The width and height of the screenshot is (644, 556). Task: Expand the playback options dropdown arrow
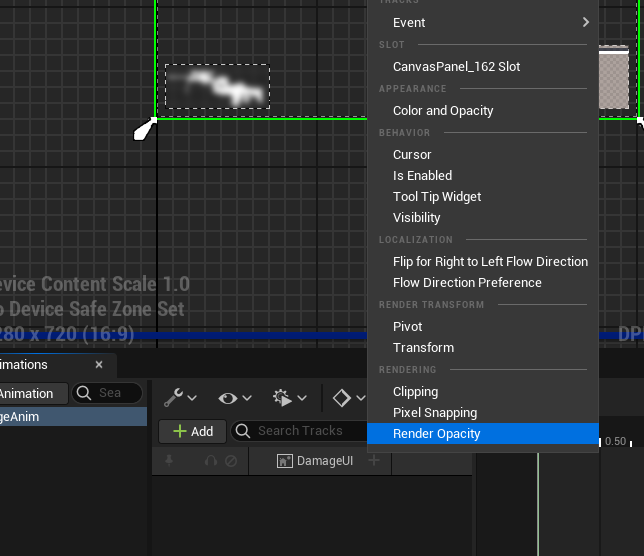point(302,398)
